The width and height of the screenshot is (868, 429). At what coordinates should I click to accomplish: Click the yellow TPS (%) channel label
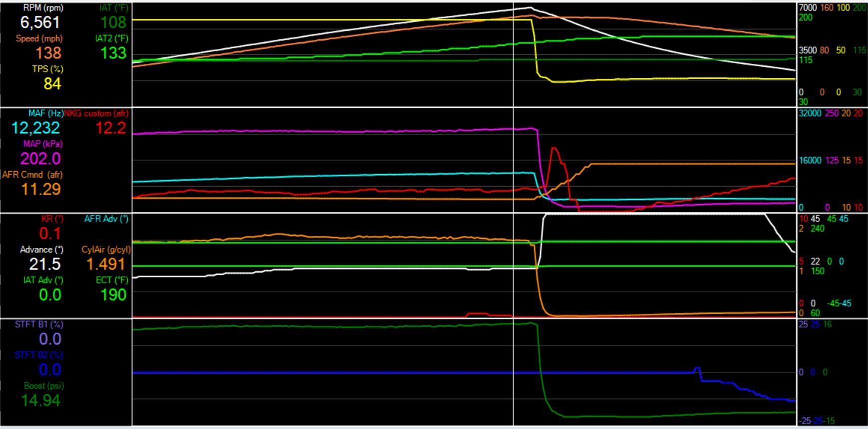pos(47,69)
